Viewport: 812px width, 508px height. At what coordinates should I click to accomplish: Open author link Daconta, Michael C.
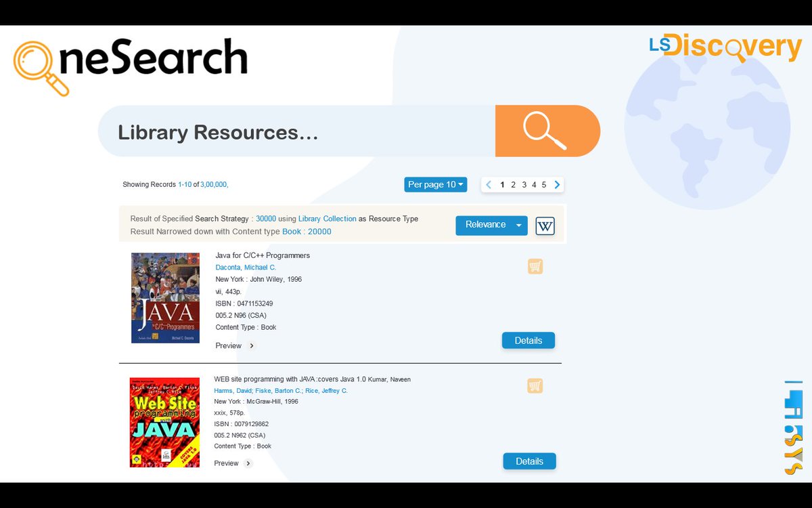tap(246, 268)
